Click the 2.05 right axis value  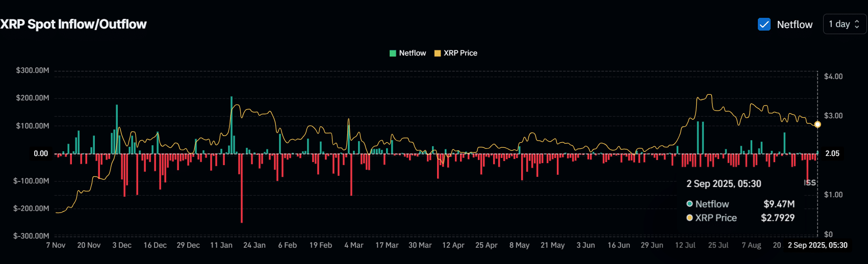point(832,153)
